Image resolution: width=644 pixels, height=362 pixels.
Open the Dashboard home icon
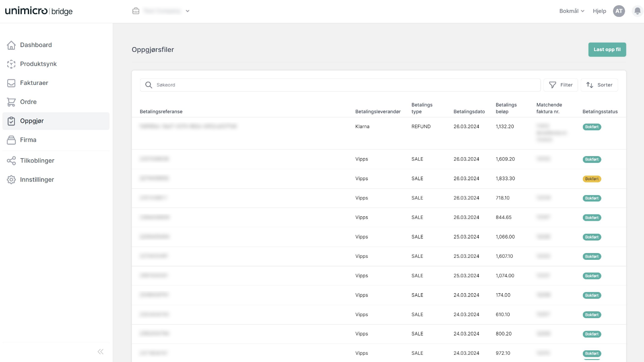pyautogui.click(x=11, y=45)
